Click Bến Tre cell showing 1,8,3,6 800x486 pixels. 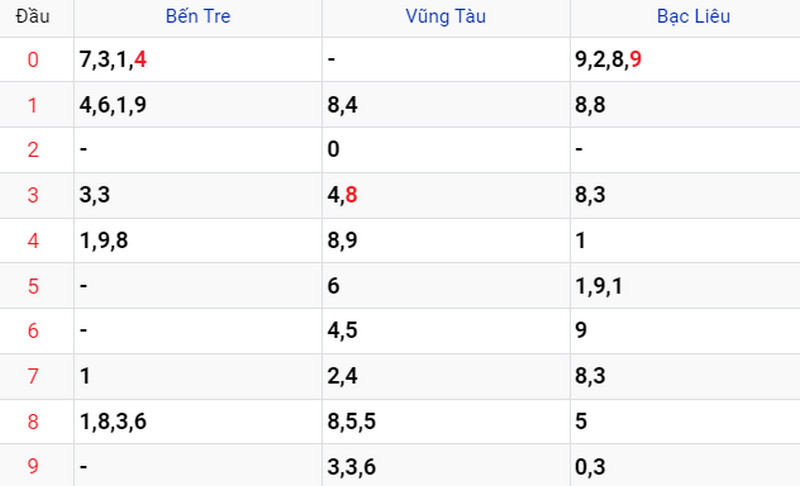click(198, 422)
